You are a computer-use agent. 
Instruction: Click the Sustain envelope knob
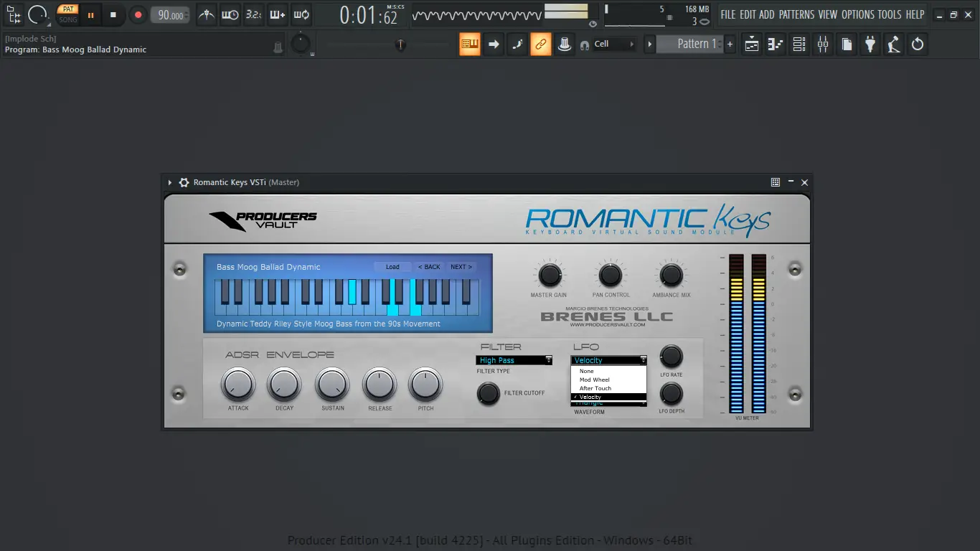[332, 385]
